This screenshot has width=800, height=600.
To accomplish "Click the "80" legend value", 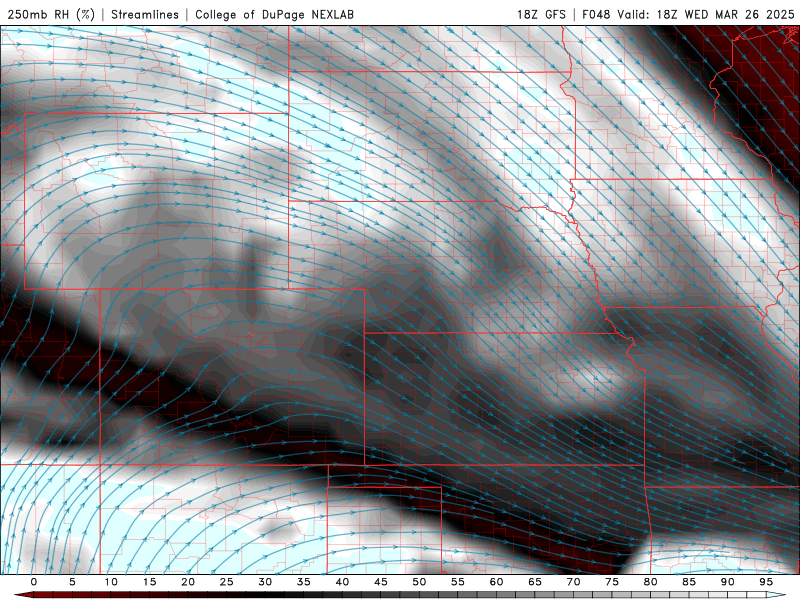I will pyautogui.click(x=651, y=582).
